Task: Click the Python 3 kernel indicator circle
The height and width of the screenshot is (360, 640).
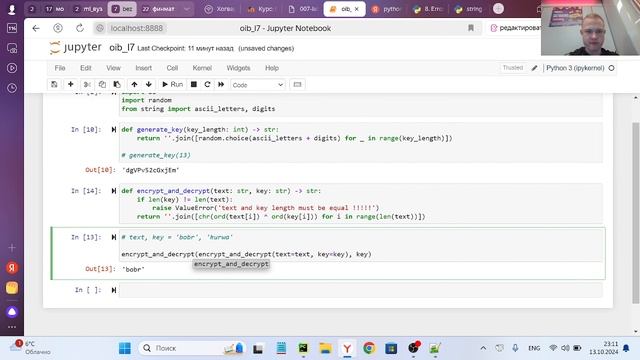Action: [611, 68]
